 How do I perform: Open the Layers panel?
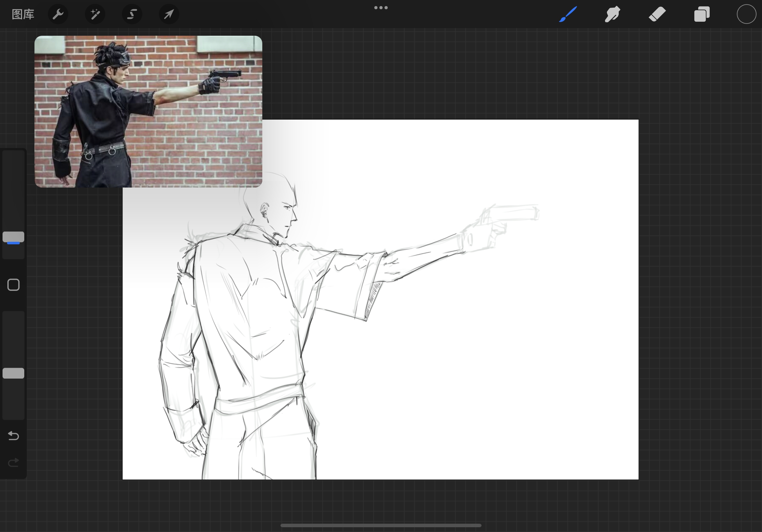click(702, 14)
